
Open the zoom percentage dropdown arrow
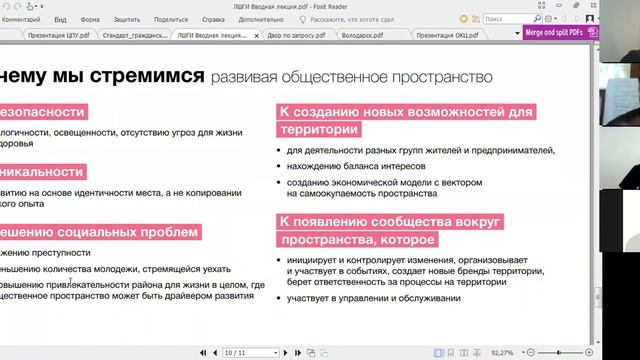523,352
